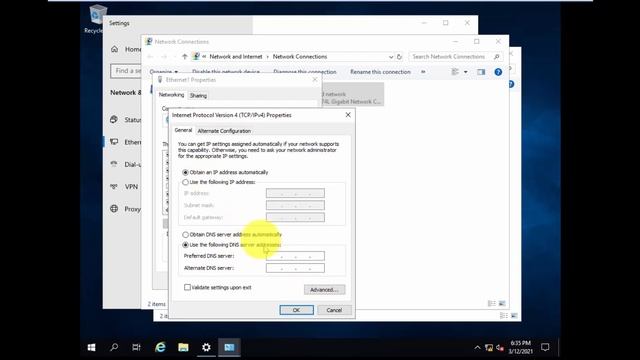Click the network tray icon
The height and width of the screenshot is (360, 640).
[489, 348]
